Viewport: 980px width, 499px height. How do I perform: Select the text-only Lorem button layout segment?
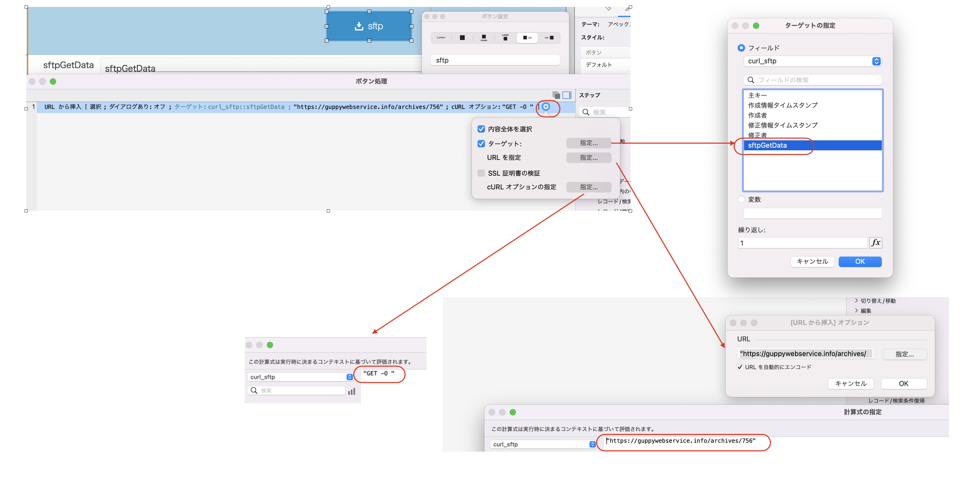click(441, 38)
